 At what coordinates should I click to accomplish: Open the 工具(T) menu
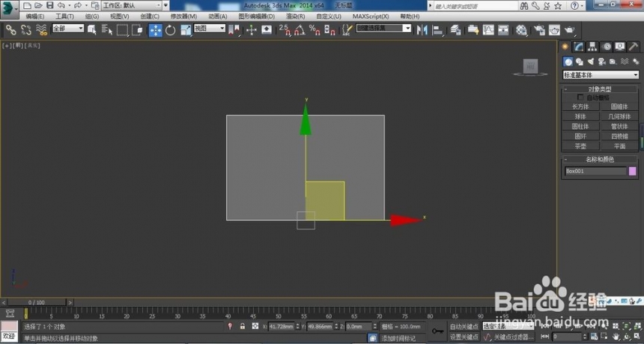click(65, 16)
